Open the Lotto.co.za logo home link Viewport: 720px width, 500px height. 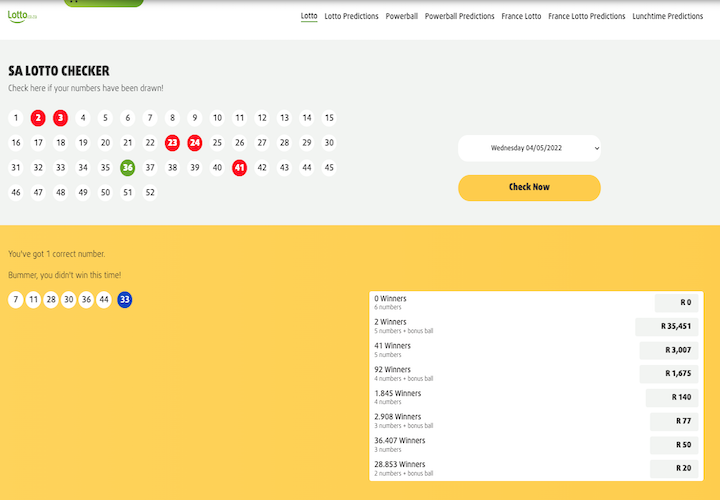coord(22,17)
